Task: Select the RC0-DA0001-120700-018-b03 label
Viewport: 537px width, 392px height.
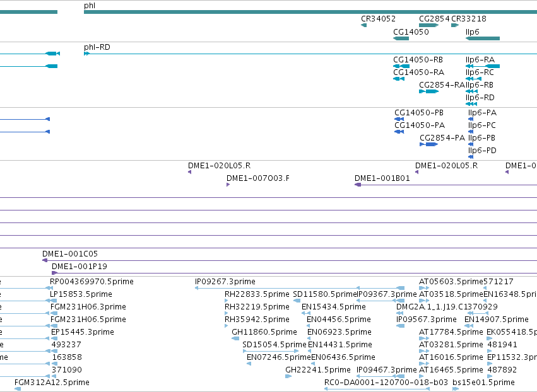Action: pos(386,383)
